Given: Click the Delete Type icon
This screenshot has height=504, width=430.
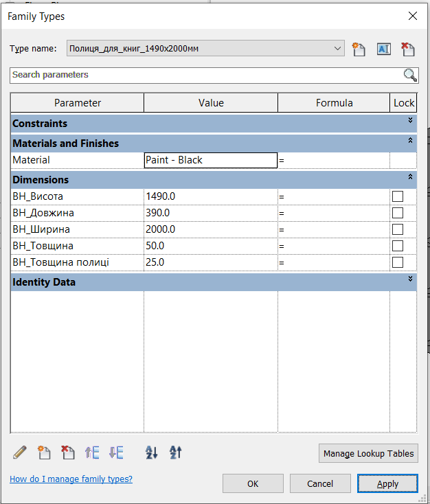Looking at the screenshot, I should coord(408,49).
